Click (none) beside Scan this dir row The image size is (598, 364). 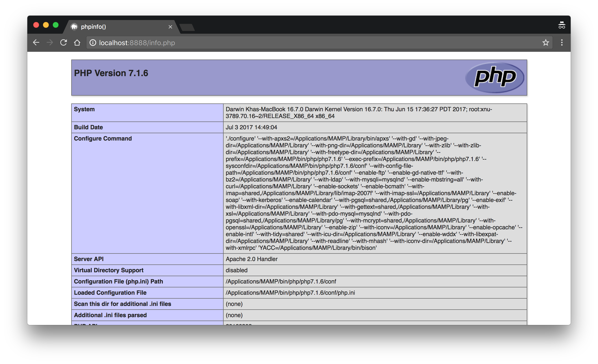234,304
